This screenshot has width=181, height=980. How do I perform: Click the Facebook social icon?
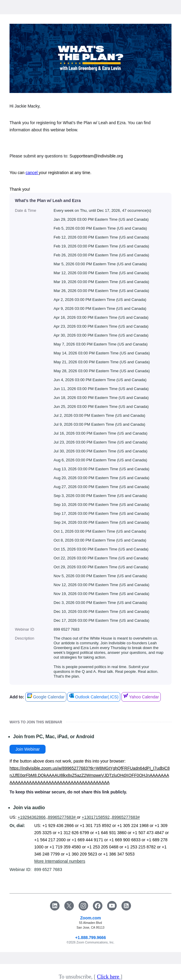pos(98,905)
